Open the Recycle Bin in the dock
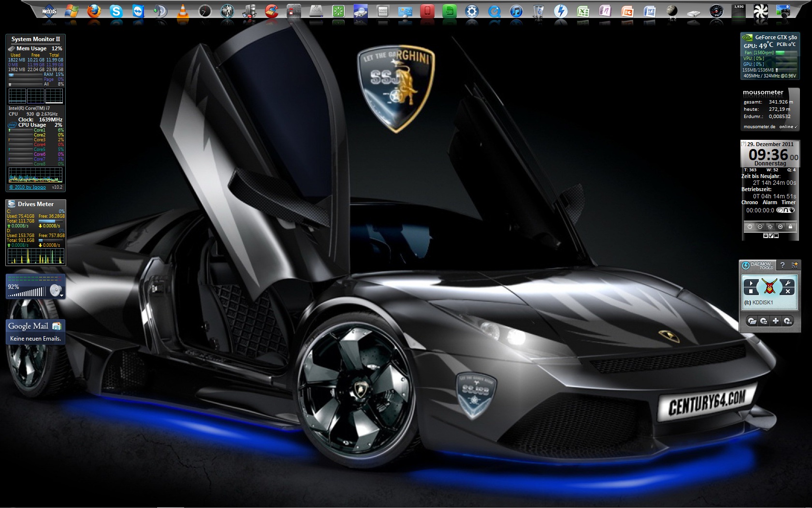This screenshot has width=812, height=508. coord(538,11)
